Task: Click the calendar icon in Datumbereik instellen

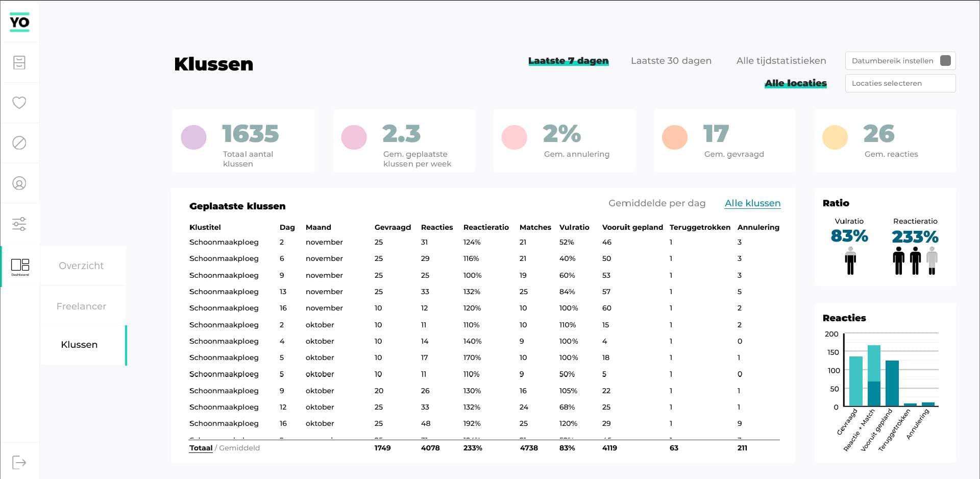Action: (x=945, y=61)
